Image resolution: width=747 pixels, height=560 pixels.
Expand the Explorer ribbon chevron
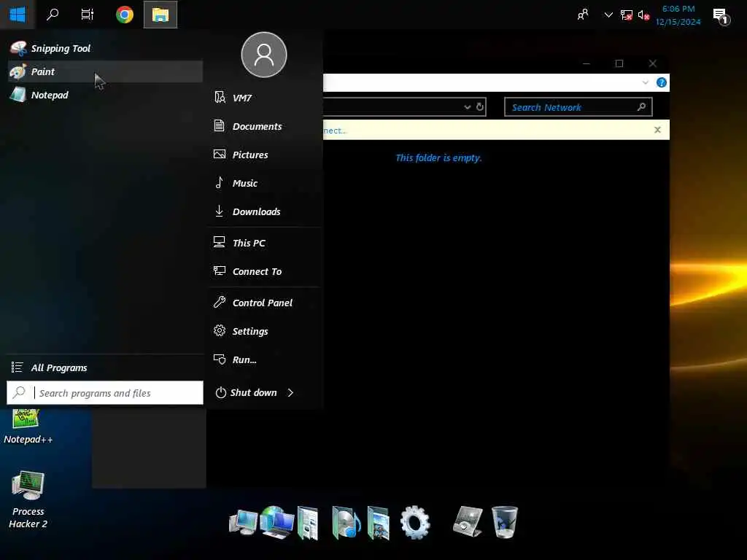(645, 82)
